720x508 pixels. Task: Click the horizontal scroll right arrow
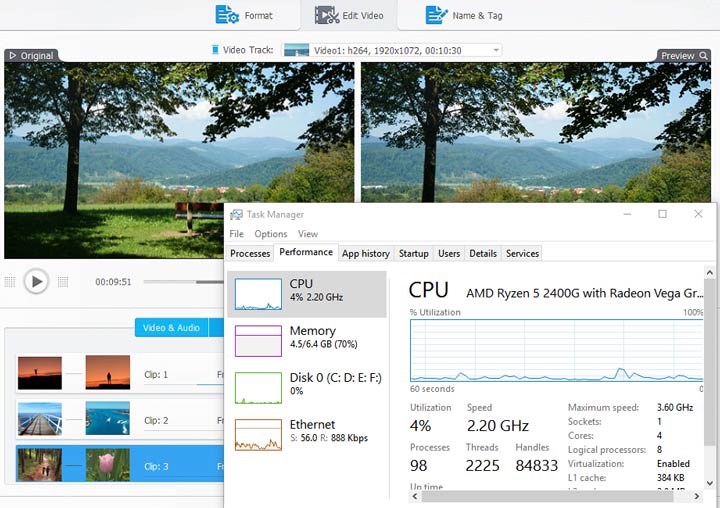[697, 496]
